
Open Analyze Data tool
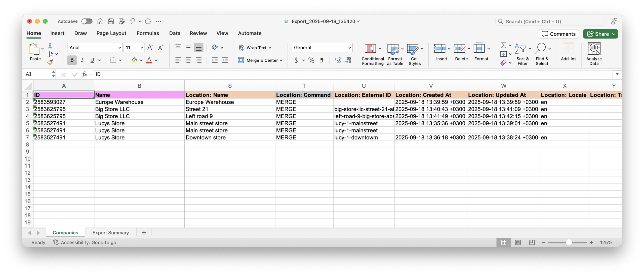pyautogui.click(x=594, y=49)
